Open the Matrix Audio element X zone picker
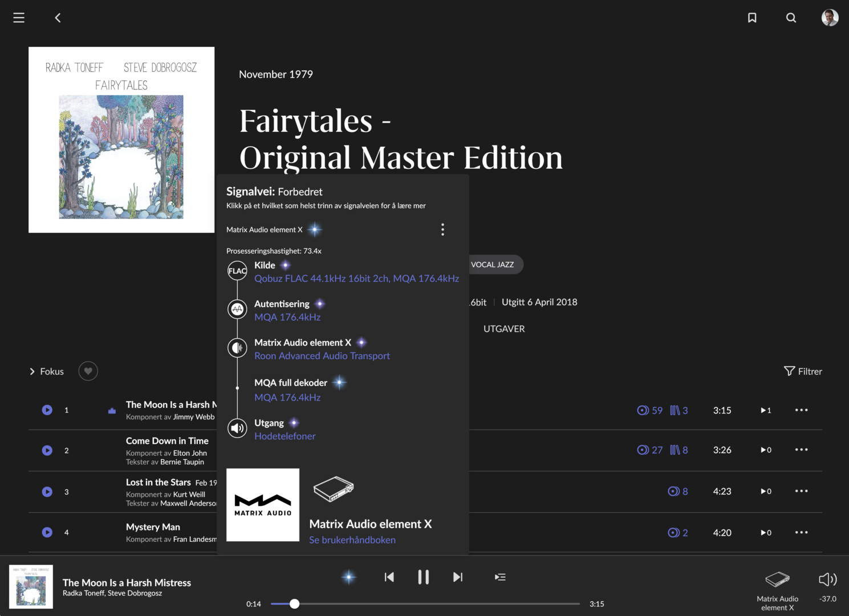Viewport: 849px width, 616px height. 778,591
